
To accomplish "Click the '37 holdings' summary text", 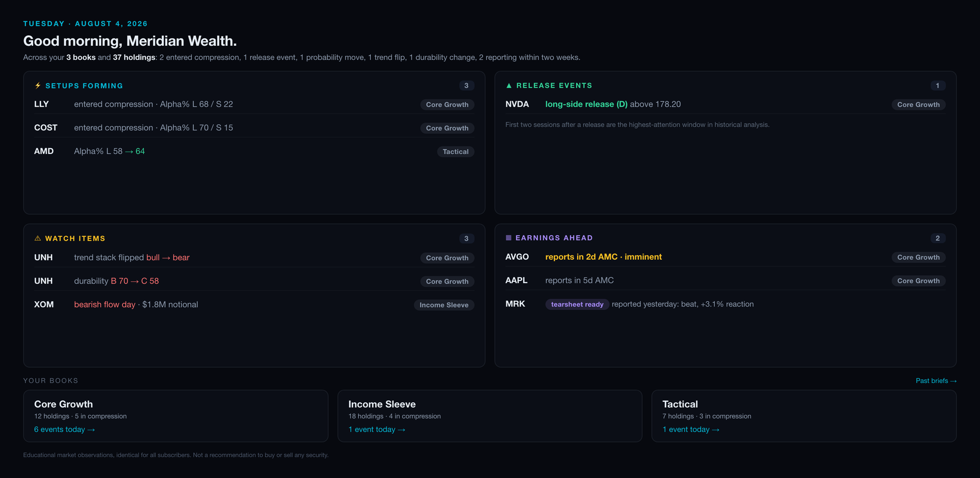I will [134, 57].
